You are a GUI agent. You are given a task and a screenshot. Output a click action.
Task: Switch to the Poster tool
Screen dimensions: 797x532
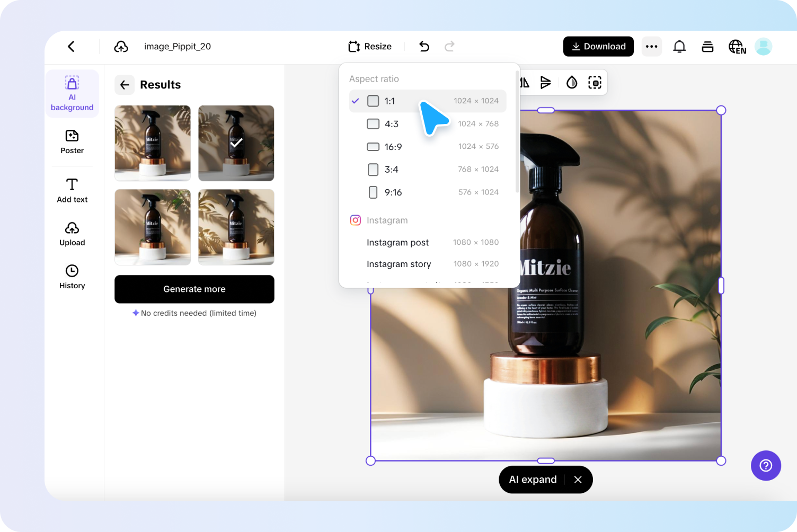(72, 142)
